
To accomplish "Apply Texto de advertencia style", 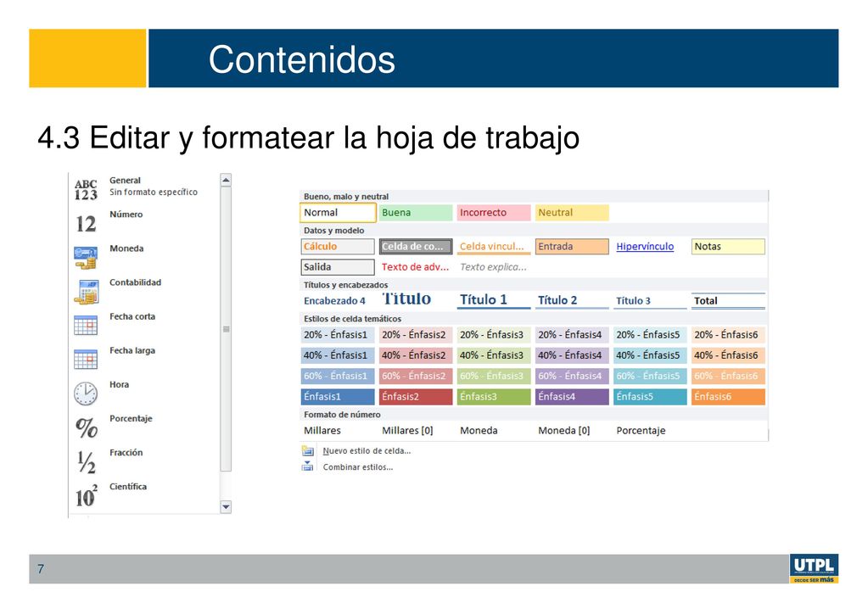I will point(415,267).
